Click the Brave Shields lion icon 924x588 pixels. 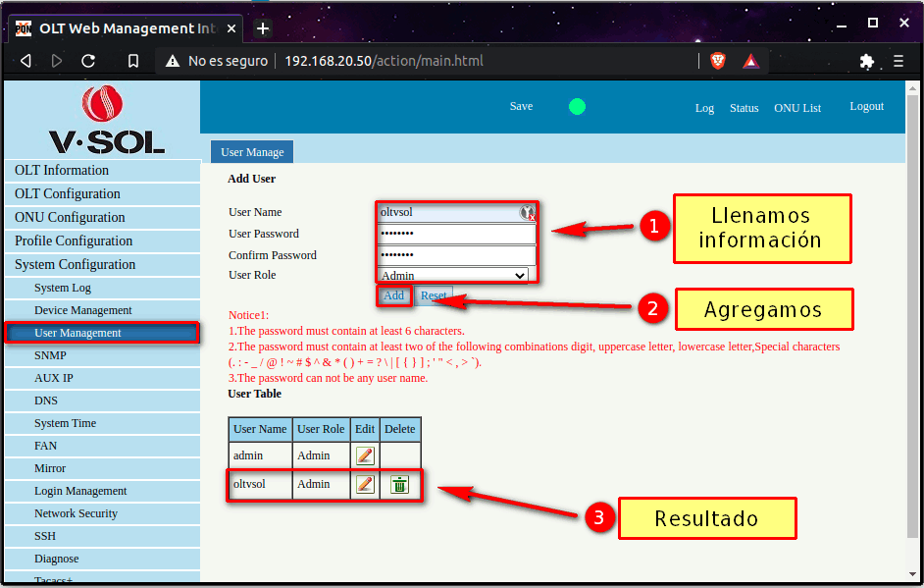click(x=718, y=61)
